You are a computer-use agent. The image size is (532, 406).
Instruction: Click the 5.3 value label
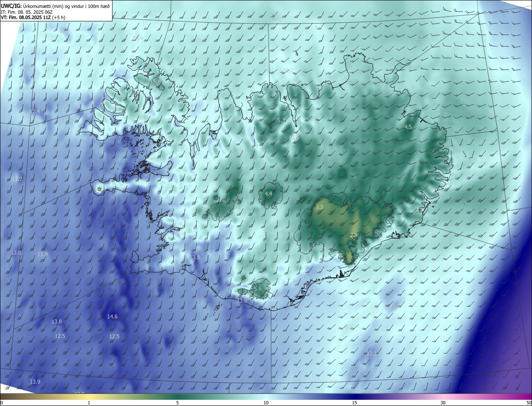tap(281, 120)
